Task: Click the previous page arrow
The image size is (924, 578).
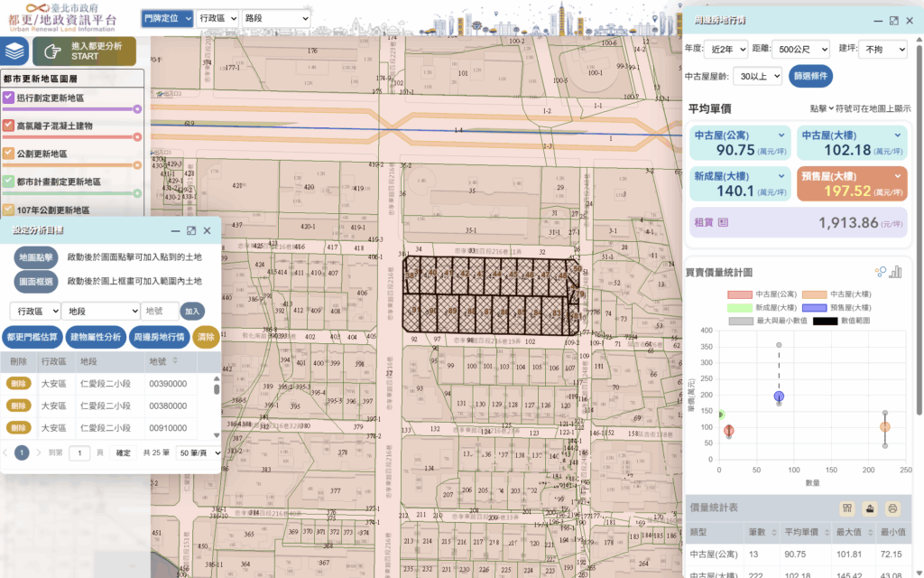Action: pyautogui.click(x=5, y=452)
